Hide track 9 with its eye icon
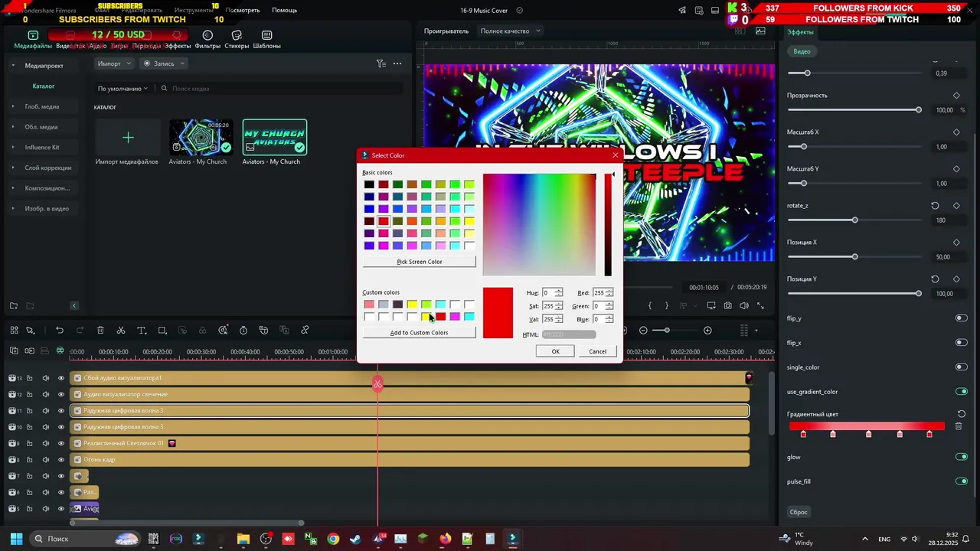980x551 pixels. tap(61, 443)
